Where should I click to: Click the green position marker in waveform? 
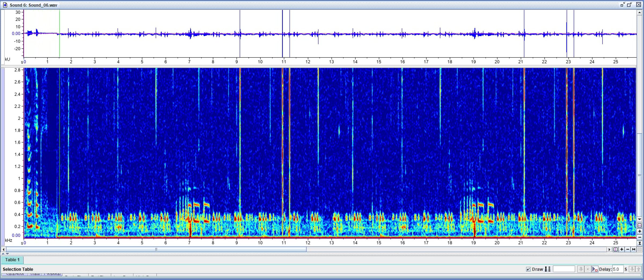tap(60, 34)
